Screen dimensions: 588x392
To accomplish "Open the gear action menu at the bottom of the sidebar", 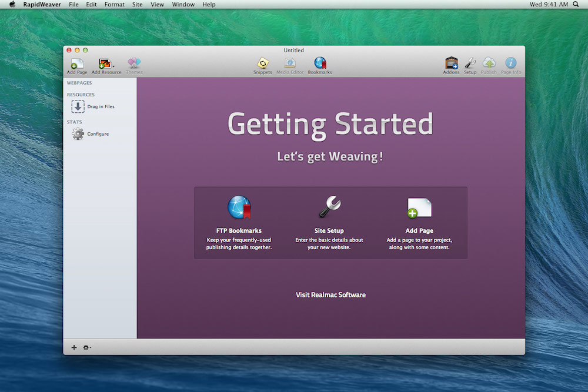I will click(x=86, y=347).
